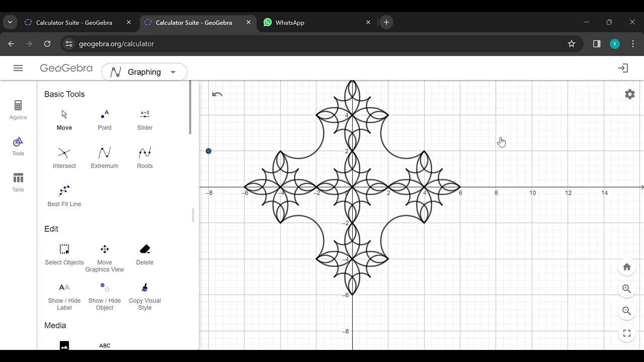Viewport: 644px width, 362px height.
Task: Select the Show / Hide Label tool
Action: (64, 297)
